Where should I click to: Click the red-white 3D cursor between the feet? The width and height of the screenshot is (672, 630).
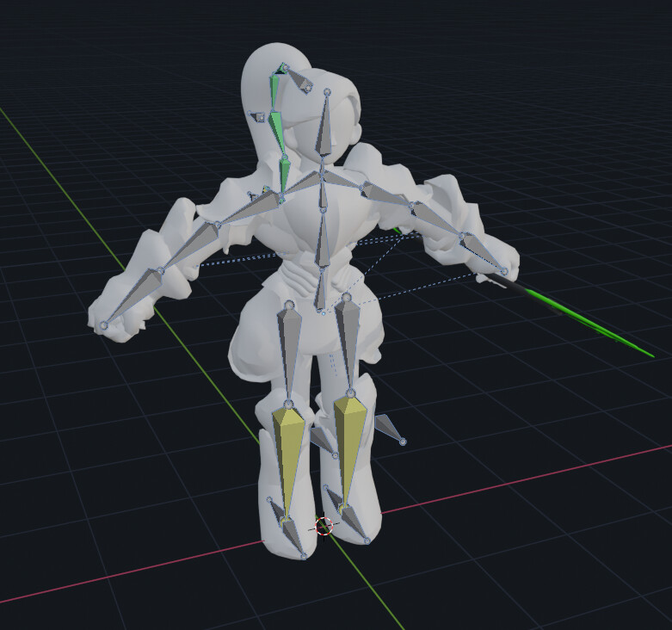[324, 526]
